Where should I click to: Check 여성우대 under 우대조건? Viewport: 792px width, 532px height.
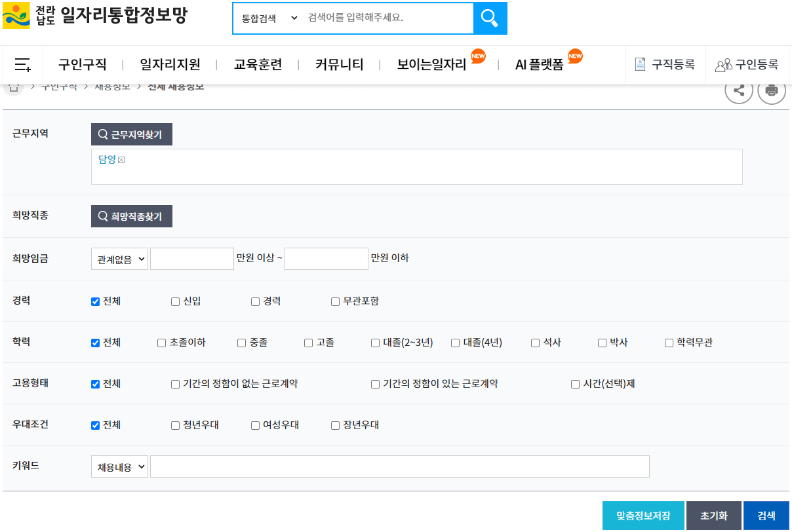(x=254, y=425)
